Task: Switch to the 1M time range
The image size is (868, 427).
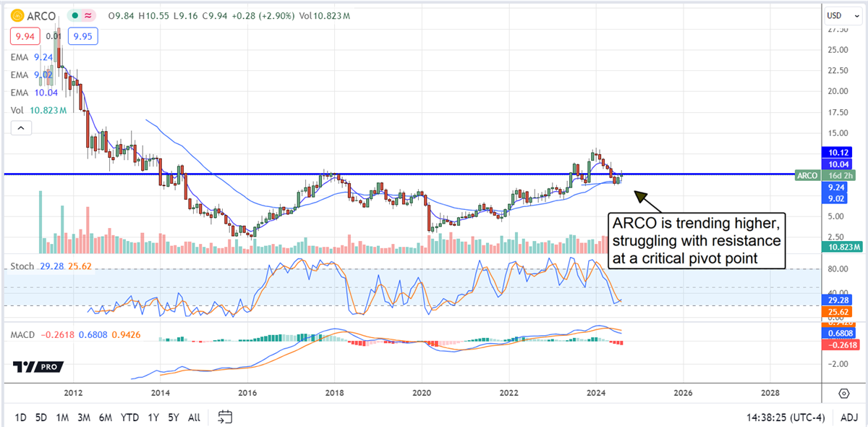Action: tap(62, 417)
